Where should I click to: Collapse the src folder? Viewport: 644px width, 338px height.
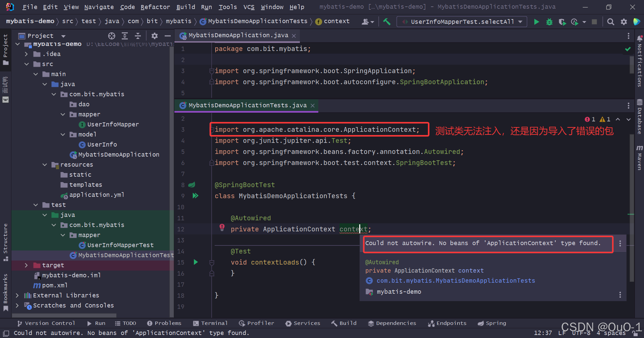click(26, 64)
